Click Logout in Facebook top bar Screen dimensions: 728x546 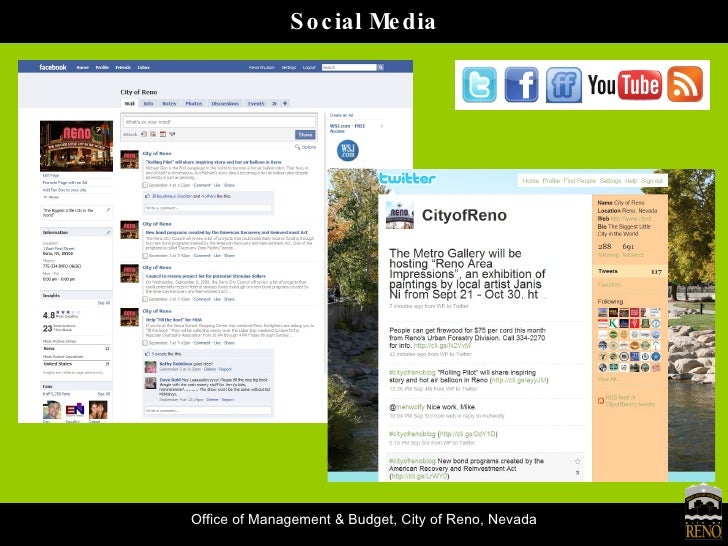[309, 68]
